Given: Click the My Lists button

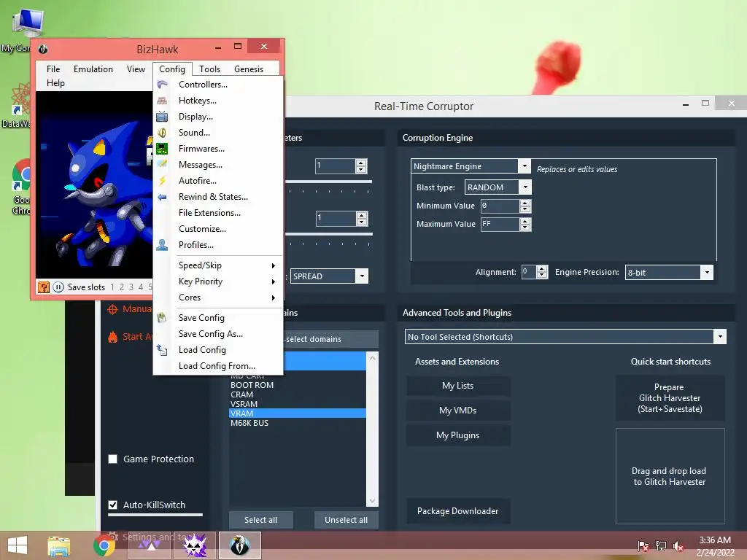Looking at the screenshot, I should point(458,386).
